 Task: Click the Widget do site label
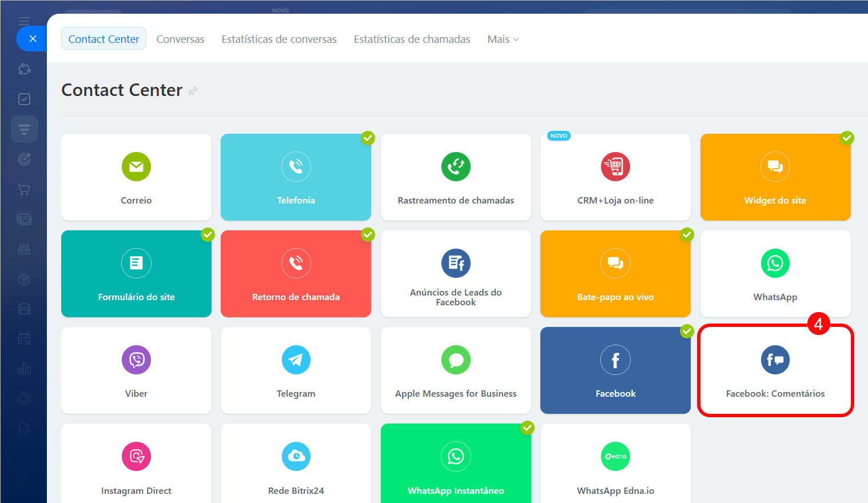775,200
